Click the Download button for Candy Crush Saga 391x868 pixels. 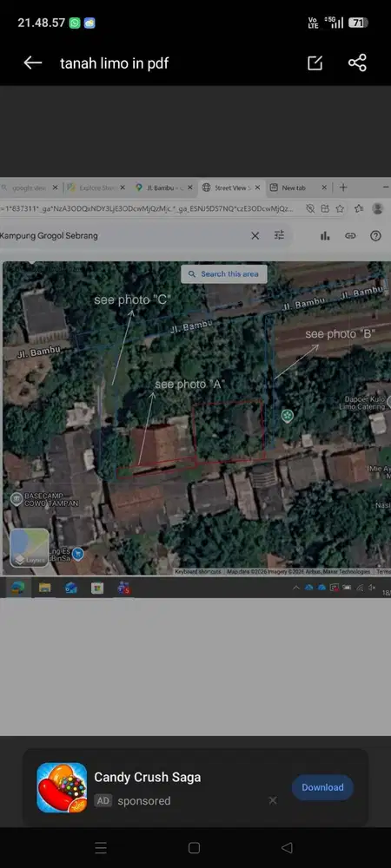point(322,787)
